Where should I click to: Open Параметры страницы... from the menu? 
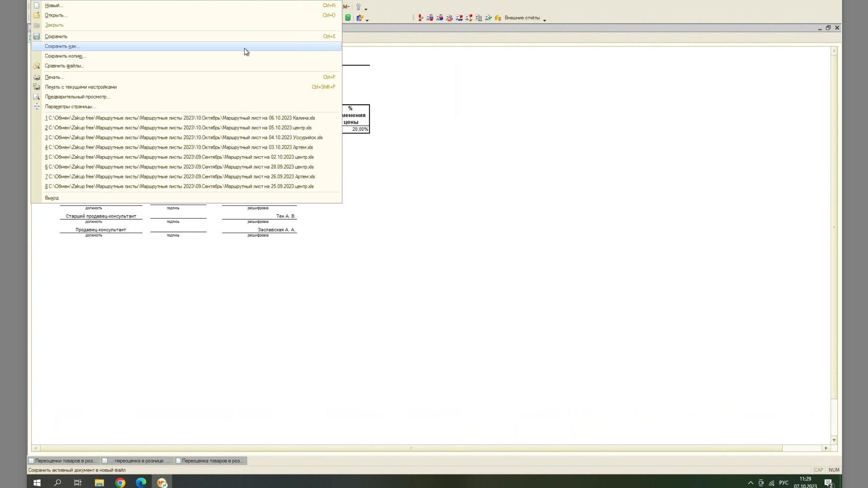point(186,107)
